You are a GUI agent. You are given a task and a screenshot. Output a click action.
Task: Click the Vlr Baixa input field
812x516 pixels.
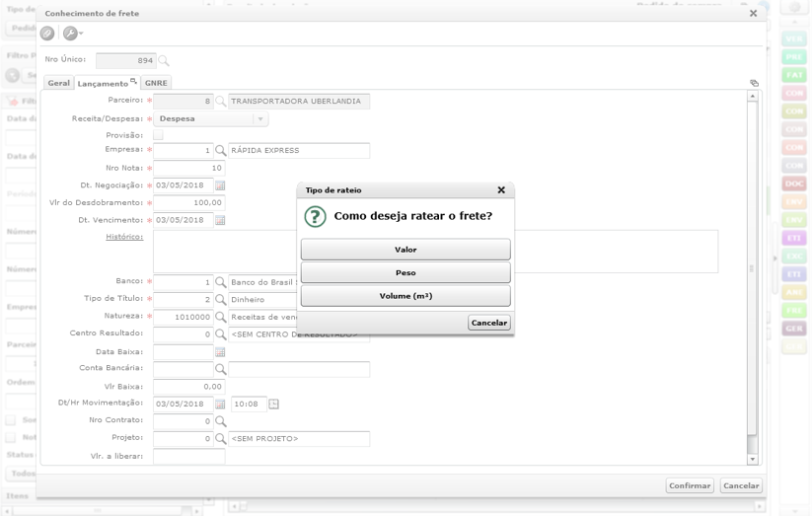tap(189, 387)
